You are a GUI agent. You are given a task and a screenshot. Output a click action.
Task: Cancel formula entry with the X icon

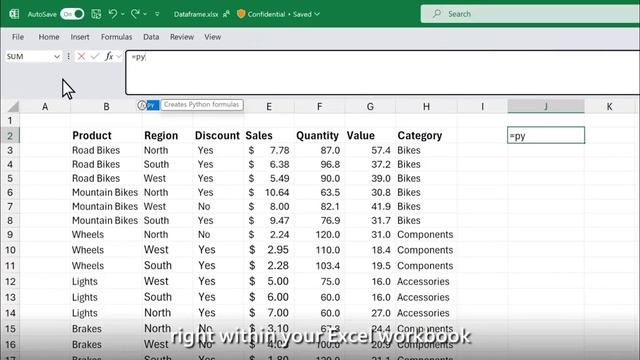(x=81, y=56)
